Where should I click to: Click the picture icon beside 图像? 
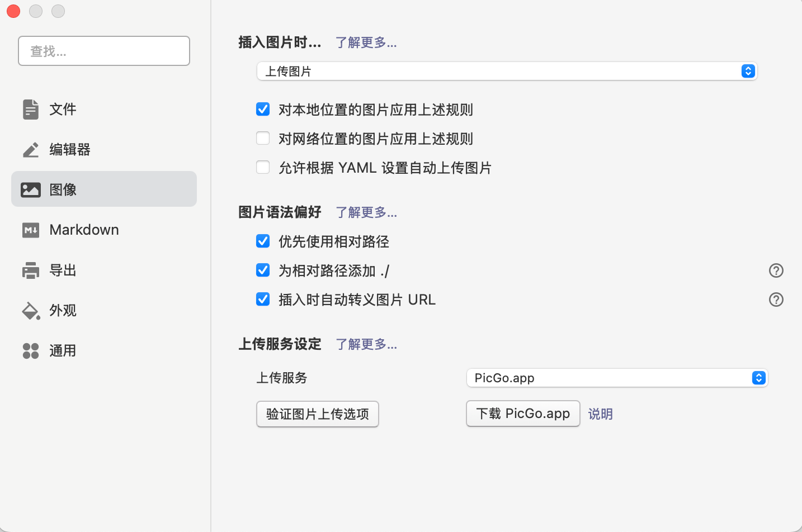tap(31, 190)
